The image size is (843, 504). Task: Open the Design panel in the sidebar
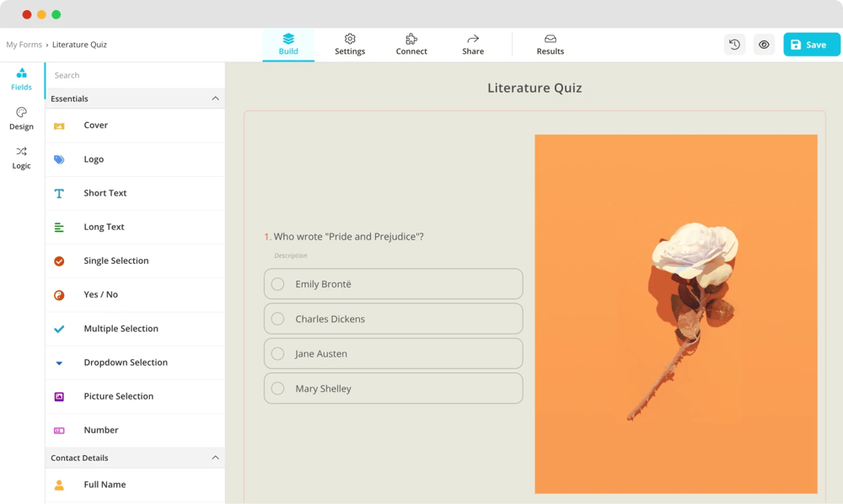click(21, 120)
